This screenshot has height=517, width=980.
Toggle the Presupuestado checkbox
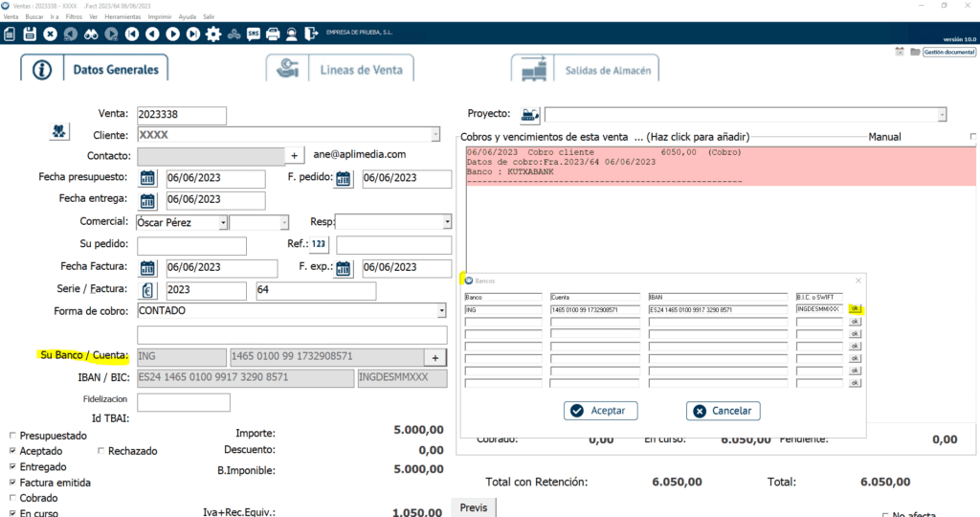pyautogui.click(x=11, y=434)
